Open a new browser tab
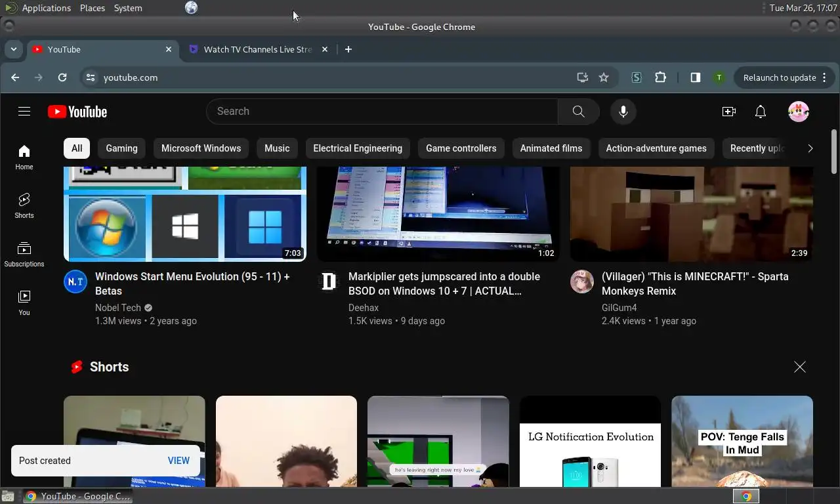The width and height of the screenshot is (840, 504). click(348, 49)
